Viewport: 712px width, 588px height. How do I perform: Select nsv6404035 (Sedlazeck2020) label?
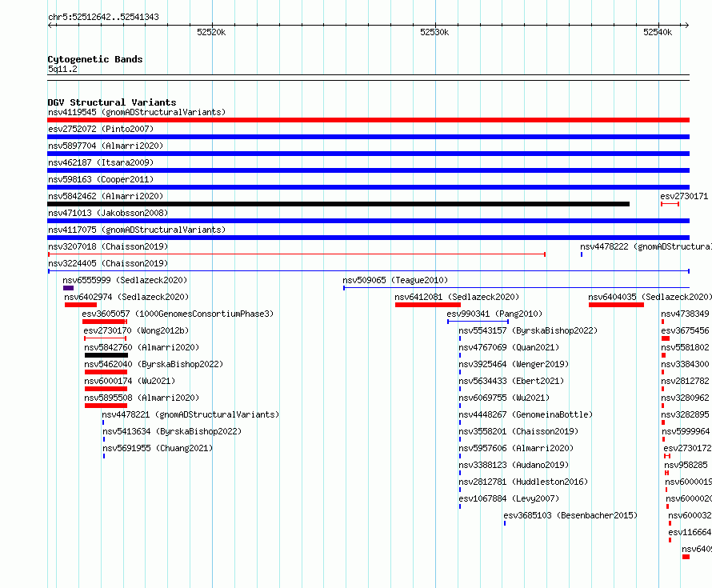tap(650, 297)
